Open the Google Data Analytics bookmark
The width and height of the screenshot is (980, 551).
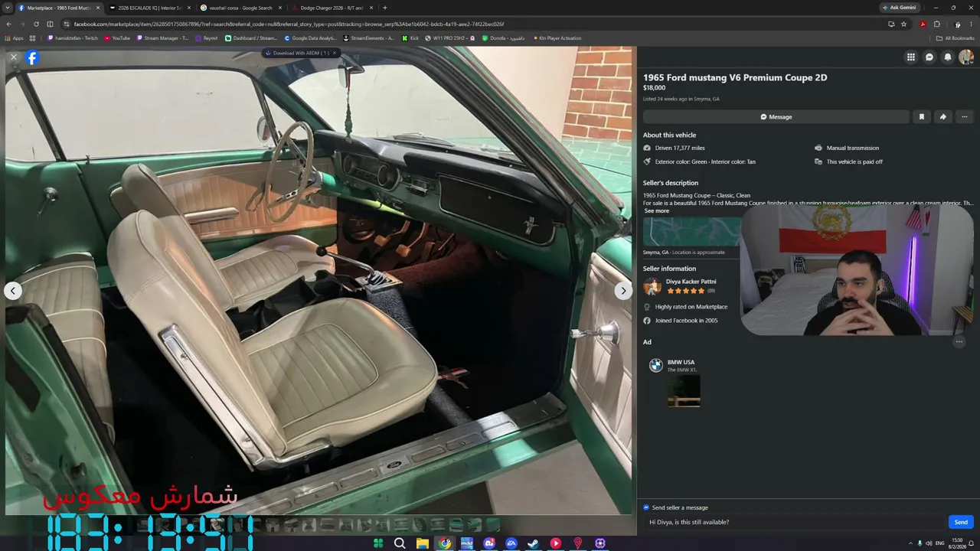[x=310, y=38]
